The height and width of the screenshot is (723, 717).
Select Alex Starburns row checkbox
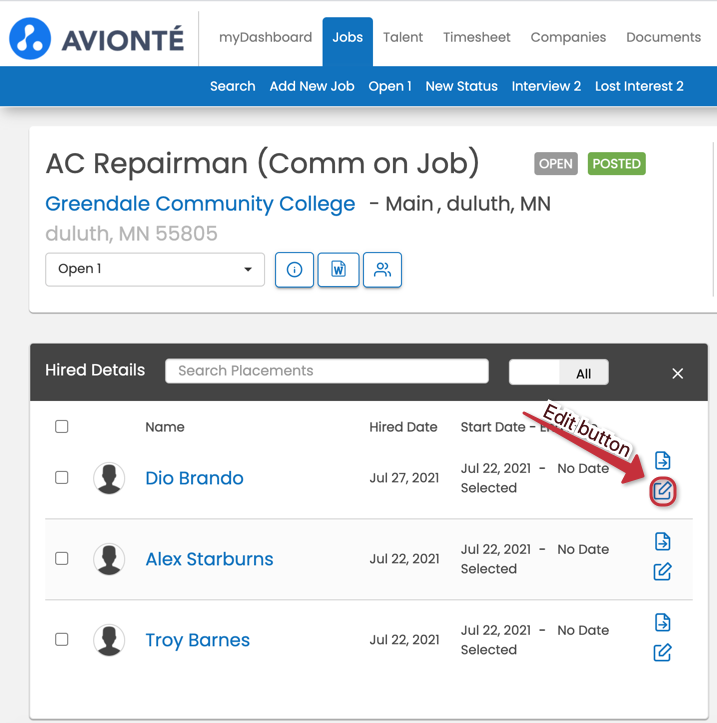coord(62,559)
